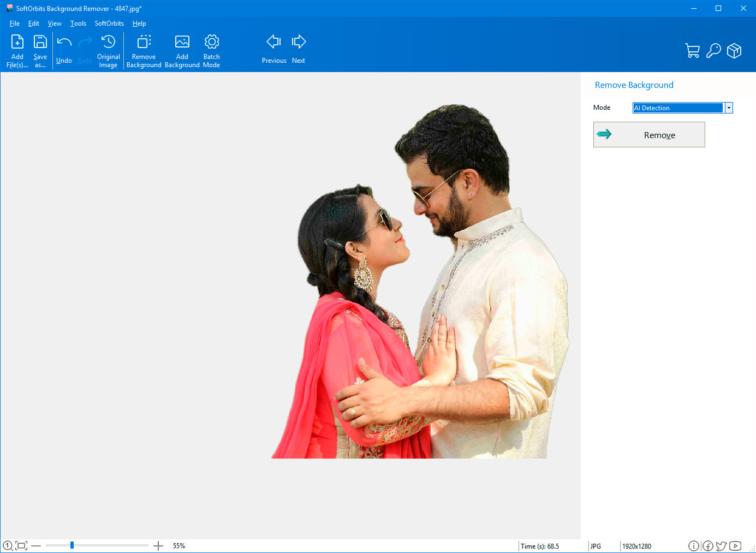Click the Add File(s) toolbar icon
Screen dimensions: 756x553
[x=17, y=41]
